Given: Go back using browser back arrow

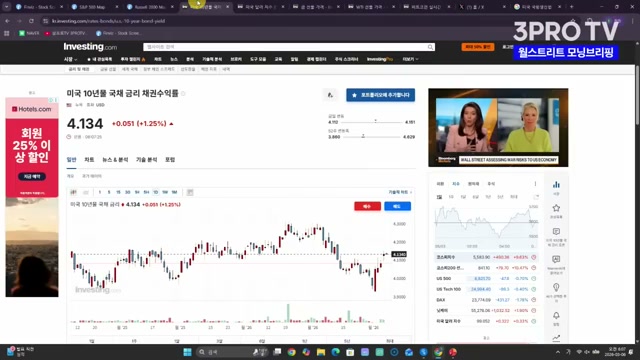Looking at the screenshot, I should [x=8, y=21].
